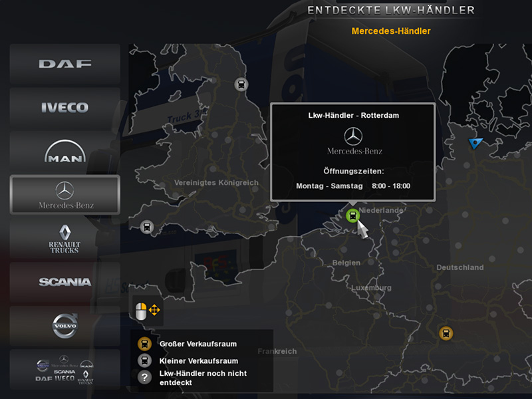
Task: Click the gray dealer marker in southwest England
Action: coord(147,227)
